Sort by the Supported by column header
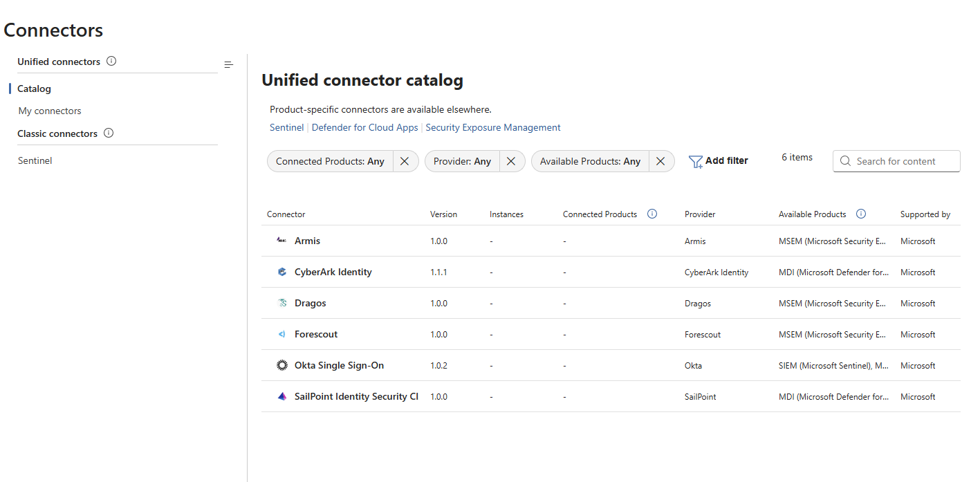Viewport: 980px width, 482px height. point(925,214)
